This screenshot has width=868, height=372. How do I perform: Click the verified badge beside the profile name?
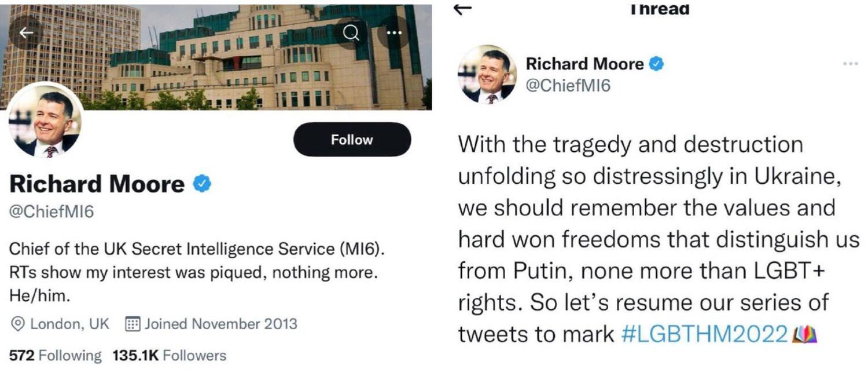click(x=202, y=184)
